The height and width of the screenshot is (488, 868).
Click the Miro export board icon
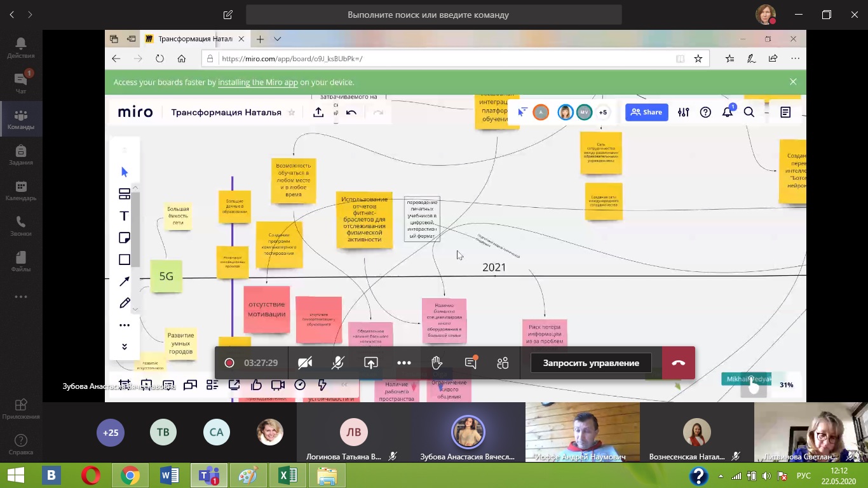(318, 112)
